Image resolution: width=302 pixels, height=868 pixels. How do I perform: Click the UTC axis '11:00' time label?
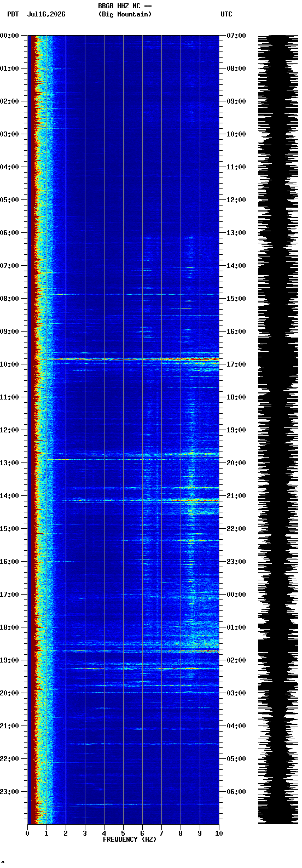pyautogui.click(x=236, y=167)
